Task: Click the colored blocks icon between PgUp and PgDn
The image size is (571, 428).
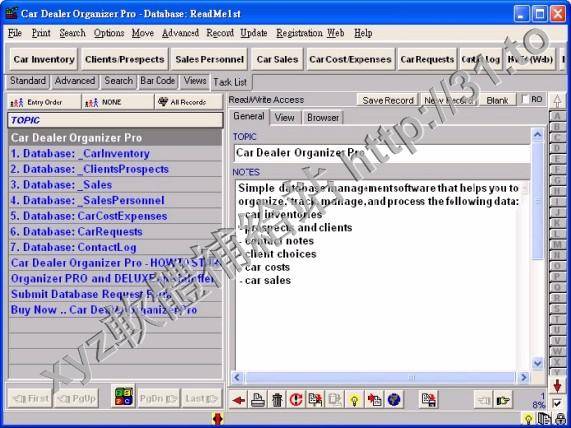Action: click(123, 396)
